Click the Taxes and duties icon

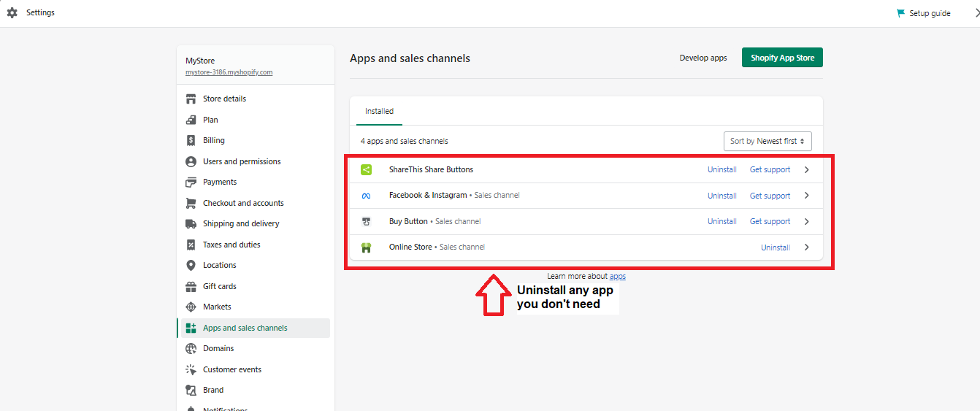click(191, 245)
